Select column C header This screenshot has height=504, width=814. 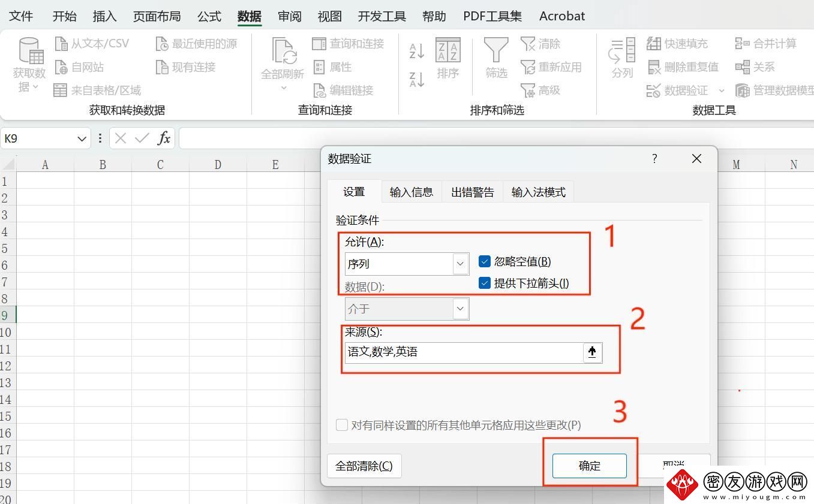coord(160,164)
